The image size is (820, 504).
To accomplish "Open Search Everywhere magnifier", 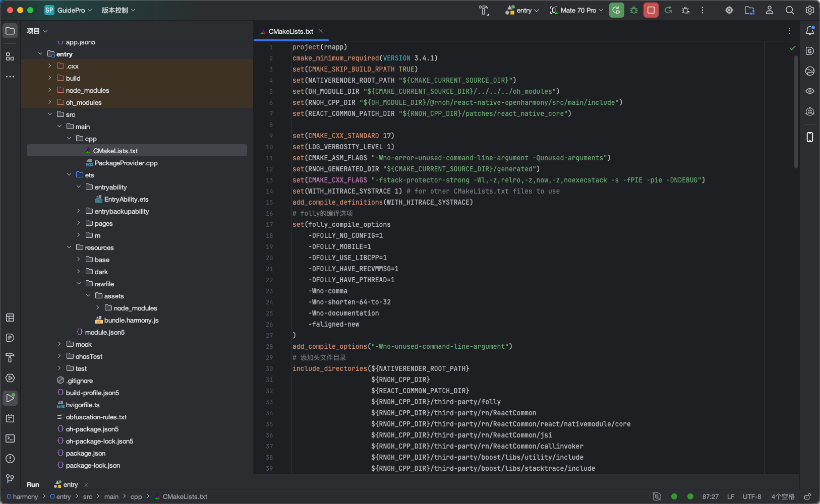I will 790,10.
